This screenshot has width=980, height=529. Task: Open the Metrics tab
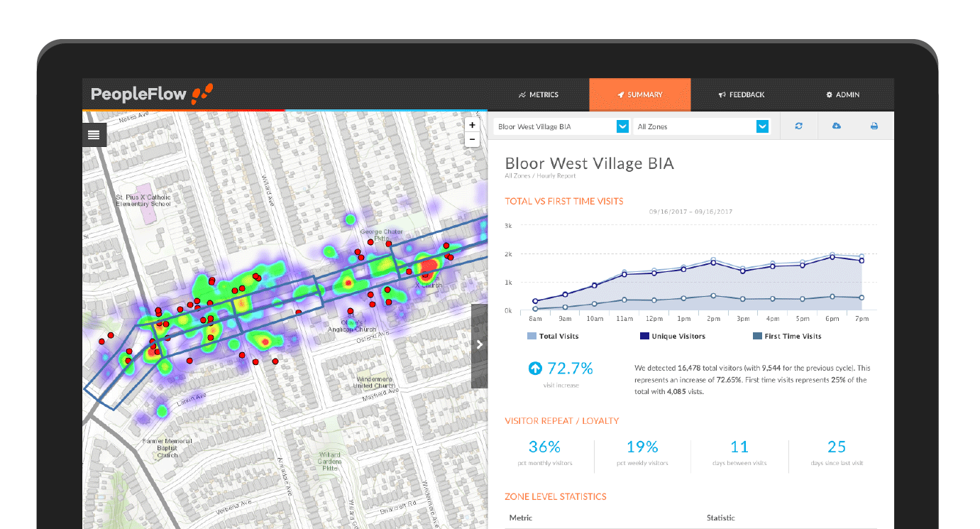click(539, 94)
